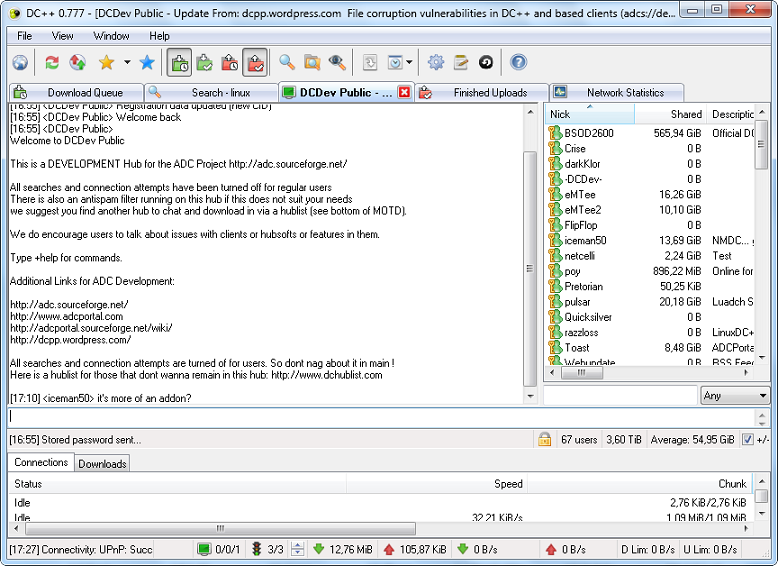Screen dimensions: 778x566
Task: Open the 'Any' user filter dropdown
Action: 735,396
